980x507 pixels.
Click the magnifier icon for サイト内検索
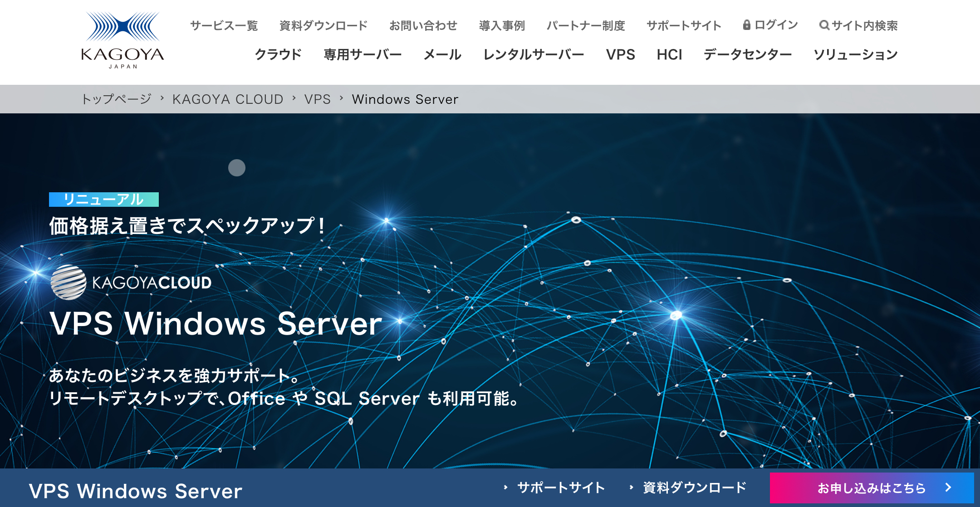tap(824, 25)
